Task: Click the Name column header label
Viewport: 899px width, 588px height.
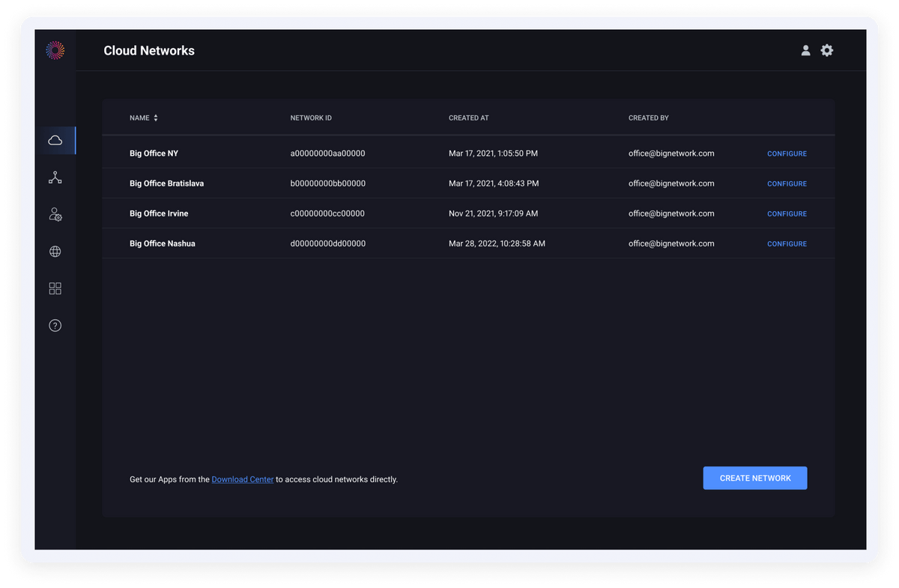Action: (x=139, y=118)
